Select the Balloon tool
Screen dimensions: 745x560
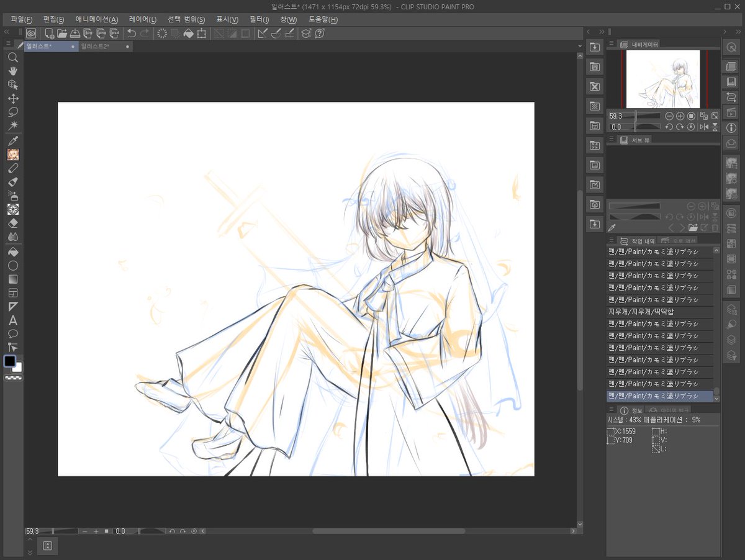pos(12,334)
